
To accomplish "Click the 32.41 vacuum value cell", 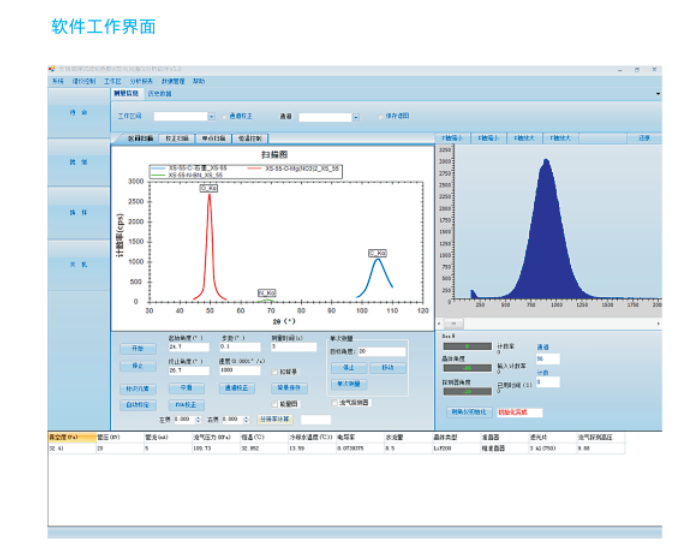I will [x=72, y=448].
